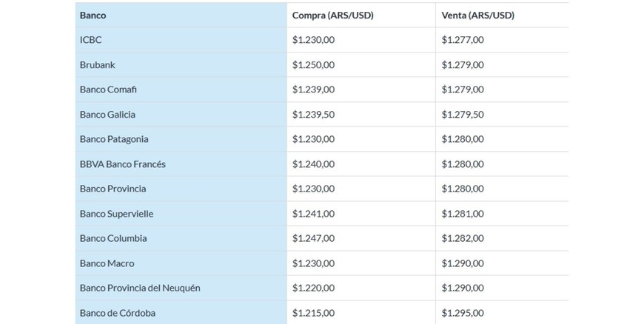Select Banco de Córdoba's venta value $1.295,00
Image resolution: width=644 pixels, height=324 pixels.
(463, 313)
